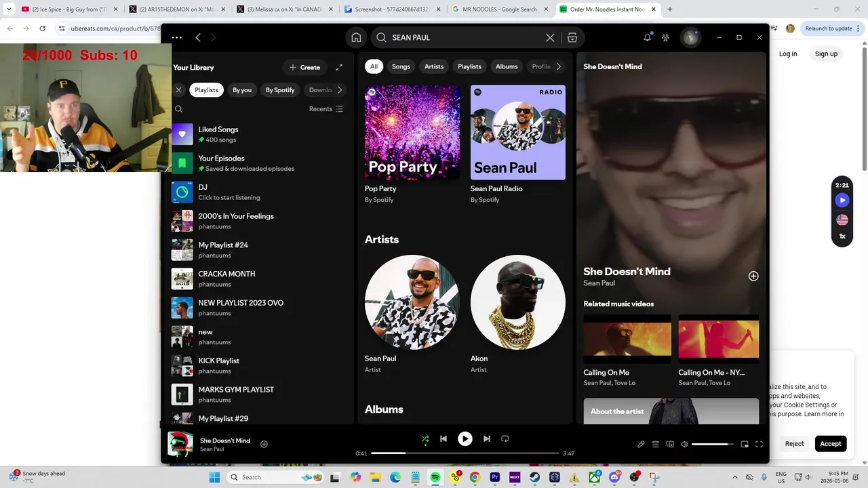The width and height of the screenshot is (868, 488).
Task: Open Windows Start menu
Action: pos(214,477)
